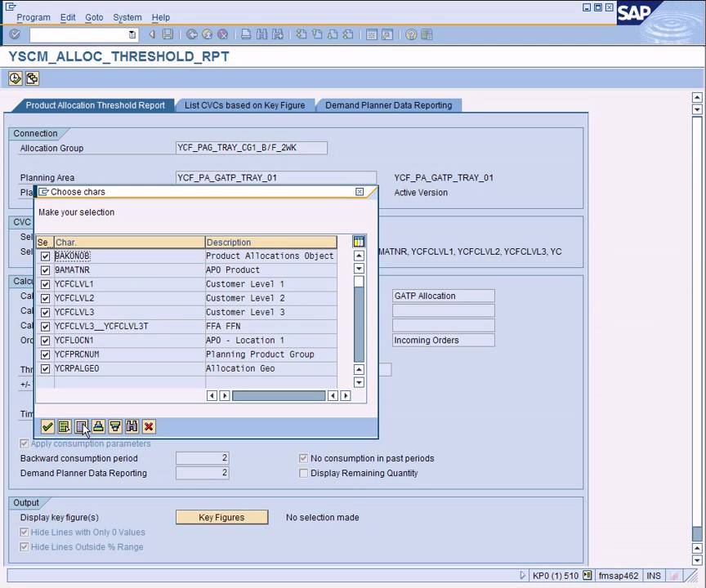Uncheck the YCFCLVL1 row checkbox
Screen dimensions: 706x588
[x=45, y=284]
